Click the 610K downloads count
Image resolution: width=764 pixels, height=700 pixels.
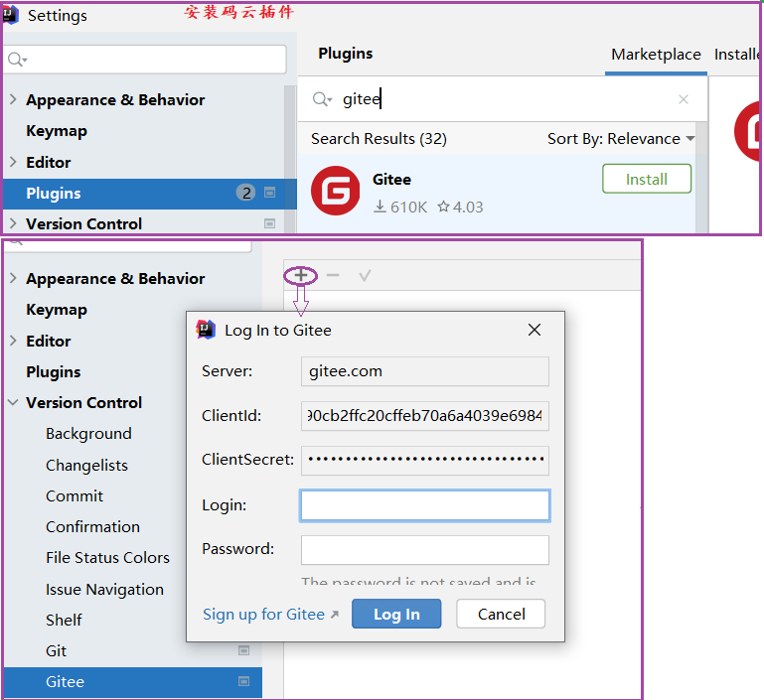click(x=400, y=207)
